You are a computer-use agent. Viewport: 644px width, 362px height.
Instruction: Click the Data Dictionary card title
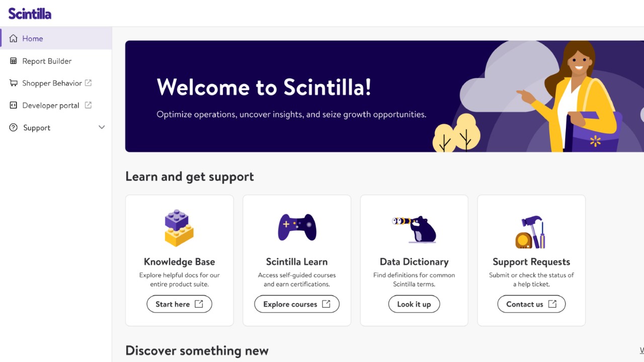tap(414, 262)
